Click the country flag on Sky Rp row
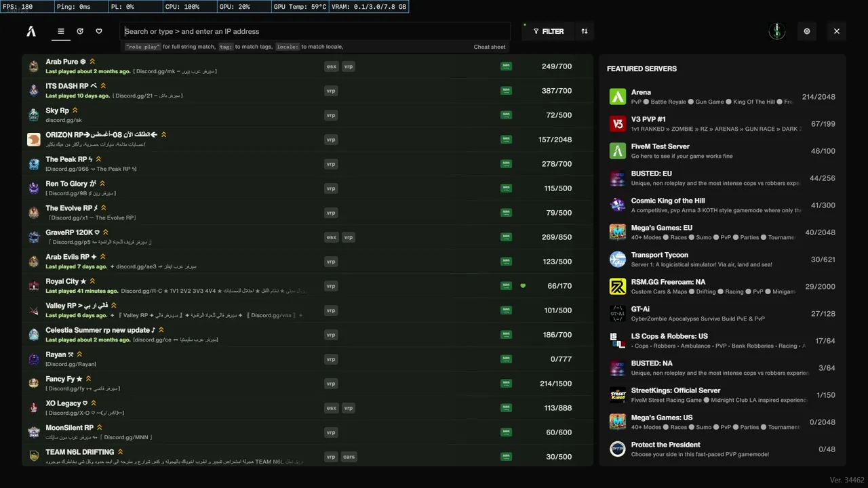This screenshot has height=488, width=868. point(506,115)
